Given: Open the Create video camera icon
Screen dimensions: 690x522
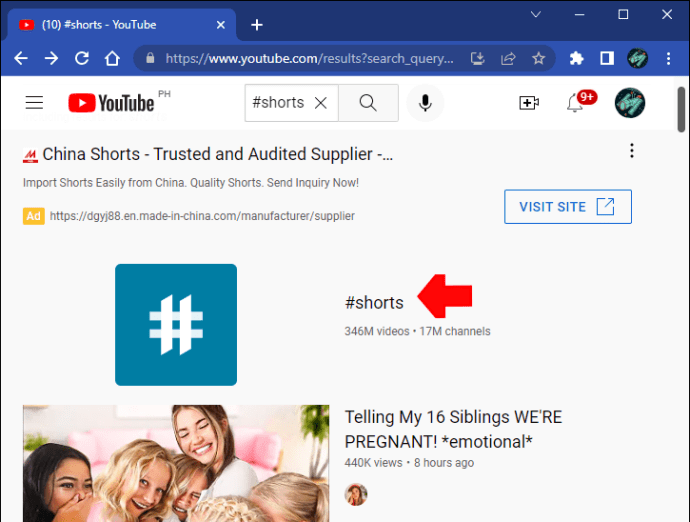Looking at the screenshot, I should [x=529, y=102].
